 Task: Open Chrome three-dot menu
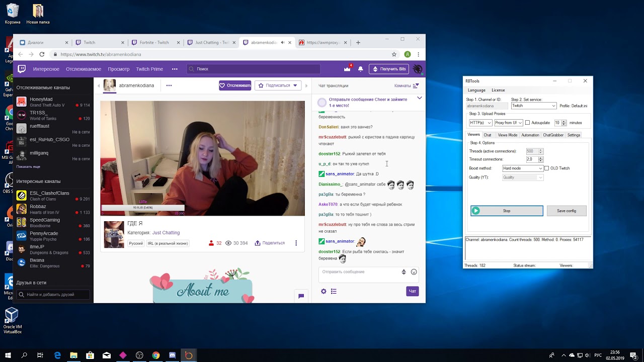[418, 54]
